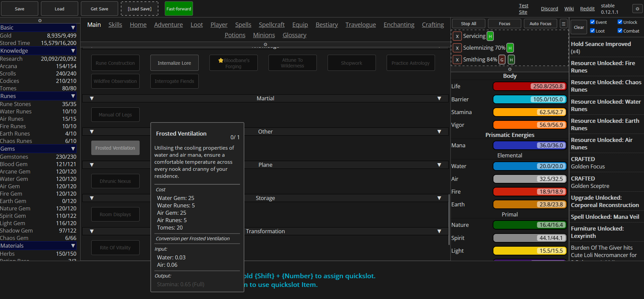Open the Wiki link
The width and height of the screenshot is (644, 299).
coord(569,9)
